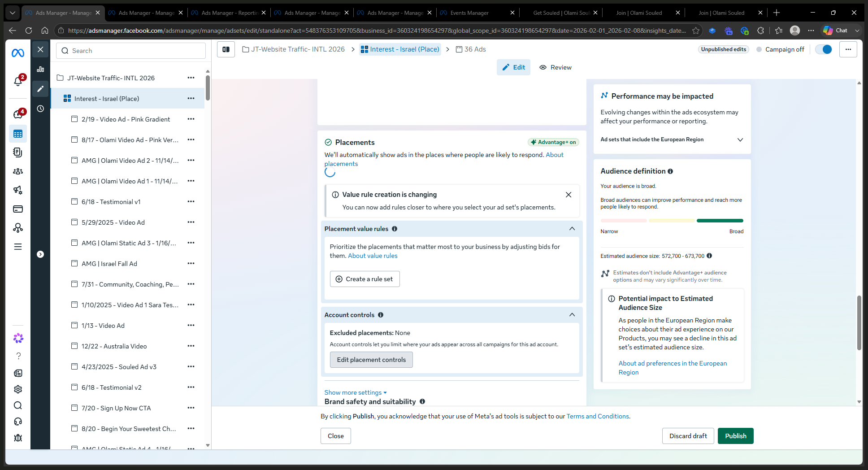Image resolution: width=868 pixels, height=470 pixels.
Task: Open the all tools hamburger menu
Action: [18, 247]
